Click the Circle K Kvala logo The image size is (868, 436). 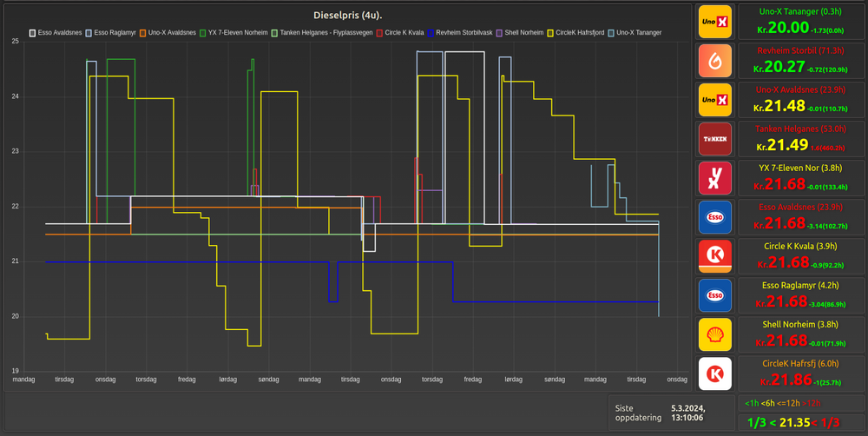coord(715,256)
